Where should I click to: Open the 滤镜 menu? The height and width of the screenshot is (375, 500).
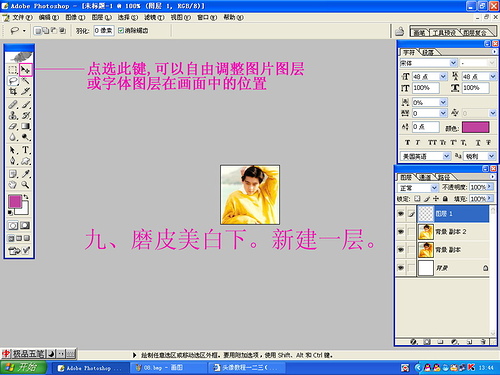point(154,17)
